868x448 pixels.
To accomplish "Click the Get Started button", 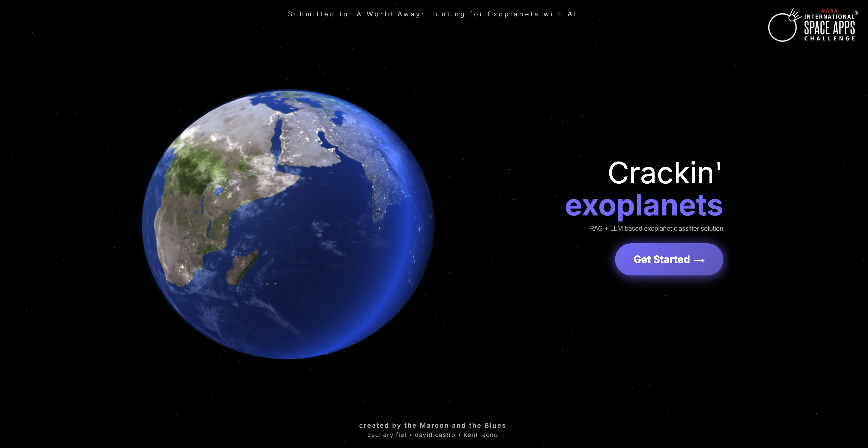I will (x=669, y=259).
